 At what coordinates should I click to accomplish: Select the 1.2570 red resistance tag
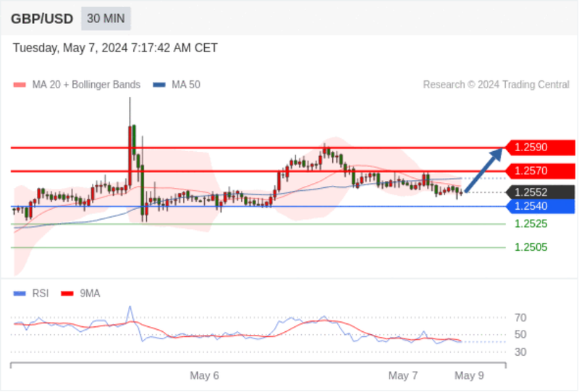(540, 171)
